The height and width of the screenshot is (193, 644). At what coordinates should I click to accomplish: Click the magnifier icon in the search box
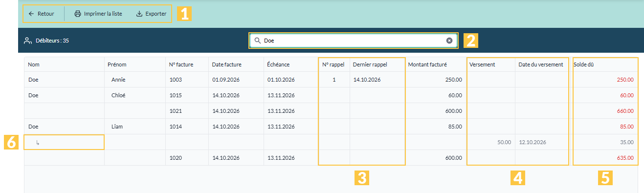(x=257, y=41)
